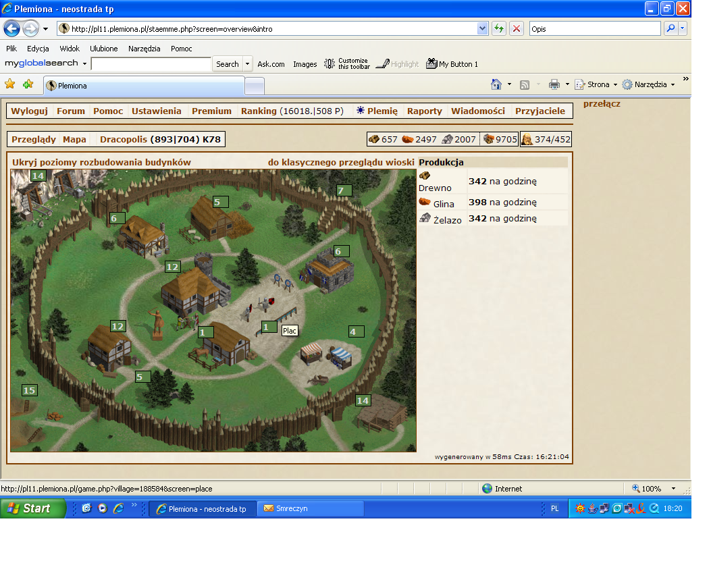Click the red Stop loading icon

[517, 29]
